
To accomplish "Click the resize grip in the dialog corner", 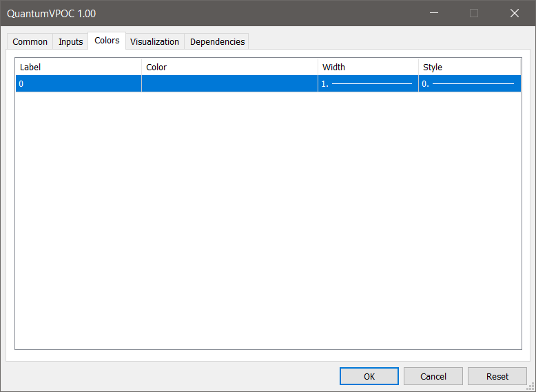I will pyautogui.click(x=531, y=387).
